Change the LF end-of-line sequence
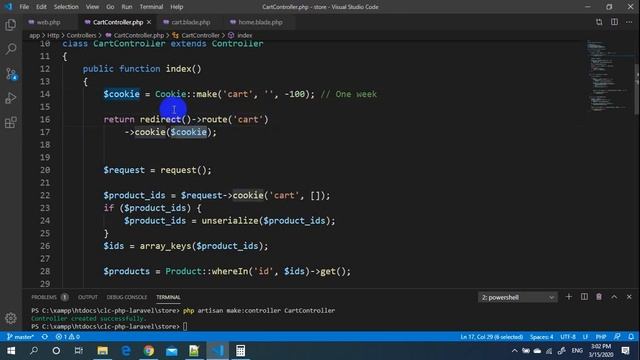The width and height of the screenshot is (640, 360). pos(585,337)
